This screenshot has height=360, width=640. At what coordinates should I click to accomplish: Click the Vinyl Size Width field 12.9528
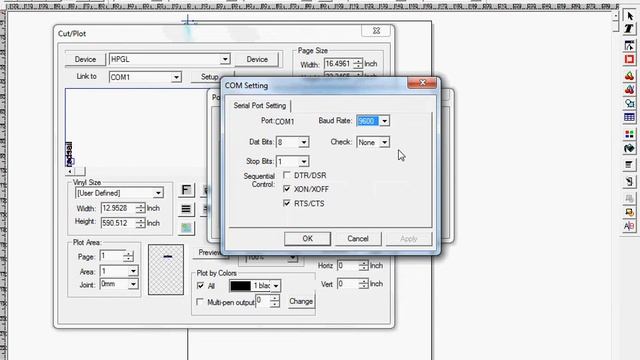click(x=118, y=208)
